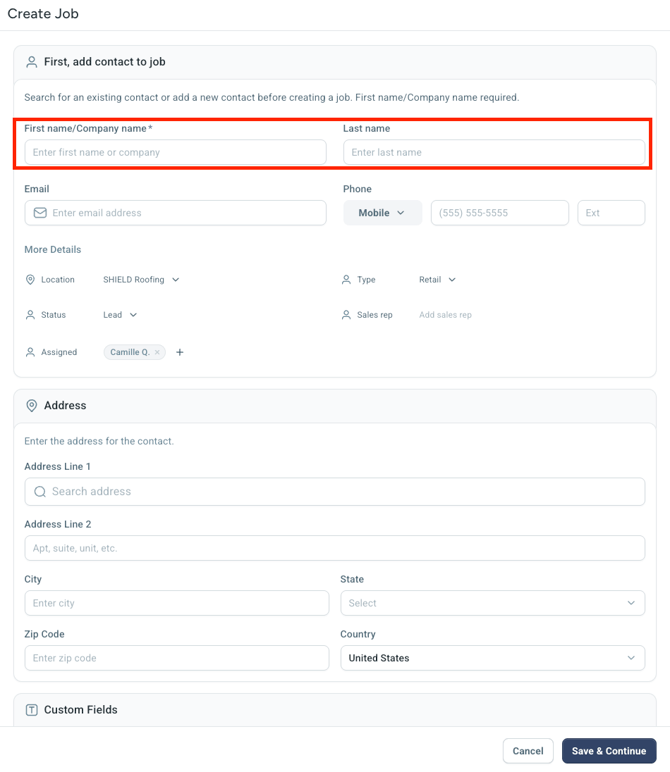Screen dimensions: 670x772
Task: Expand the SHIELD Roofing location dropdown
Action: tap(141, 280)
